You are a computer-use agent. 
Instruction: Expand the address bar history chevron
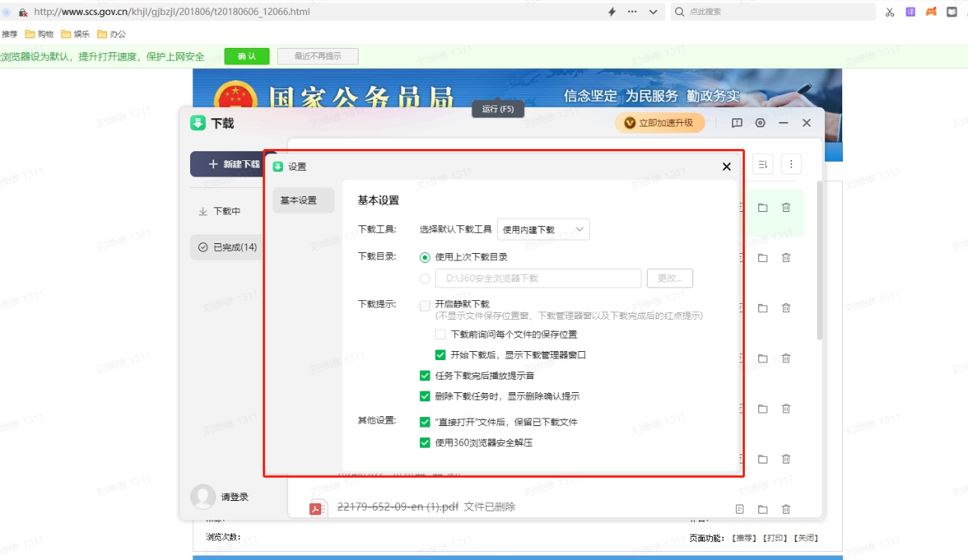(x=653, y=12)
